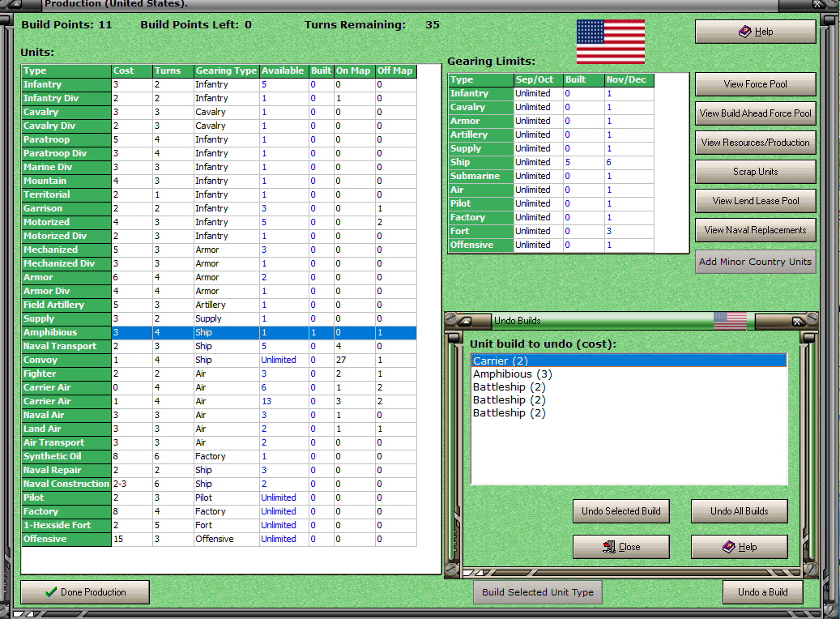Open View Force Pool

pyautogui.click(x=756, y=84)
